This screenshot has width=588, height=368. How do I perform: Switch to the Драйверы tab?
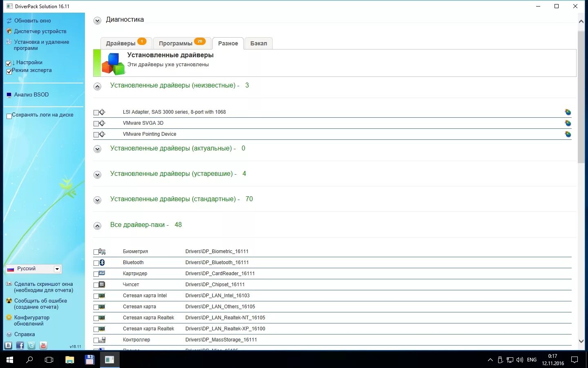pyautogui.click(x=126, y=43)
